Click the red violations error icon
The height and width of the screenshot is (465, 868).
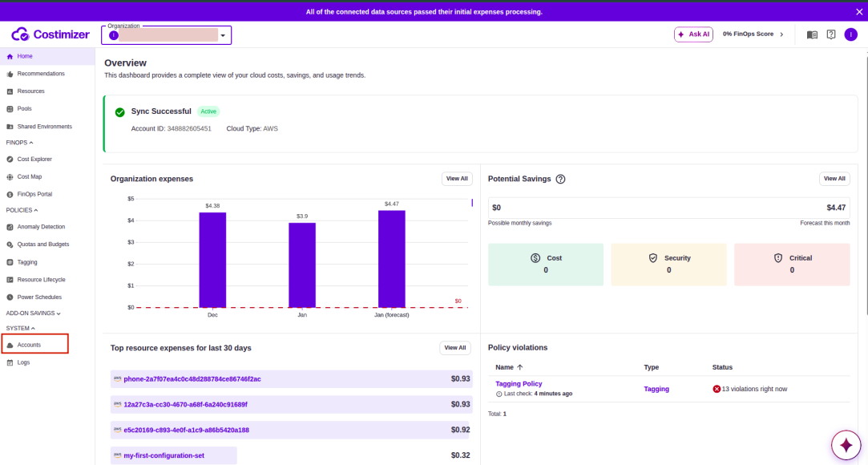tap(717, 389)
